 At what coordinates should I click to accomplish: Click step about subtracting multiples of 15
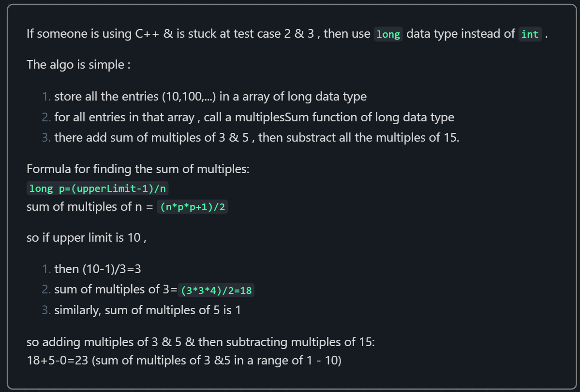(x=256, y=137)
